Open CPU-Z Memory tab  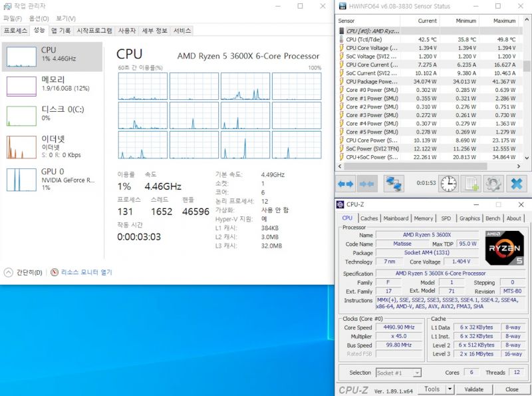click(x=424, y=218)
